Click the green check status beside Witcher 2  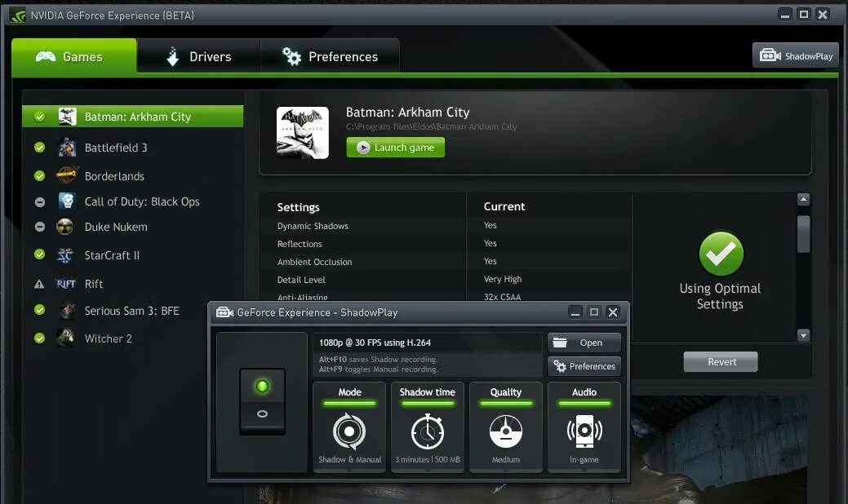pyautogui.click(x=39, y=338)
